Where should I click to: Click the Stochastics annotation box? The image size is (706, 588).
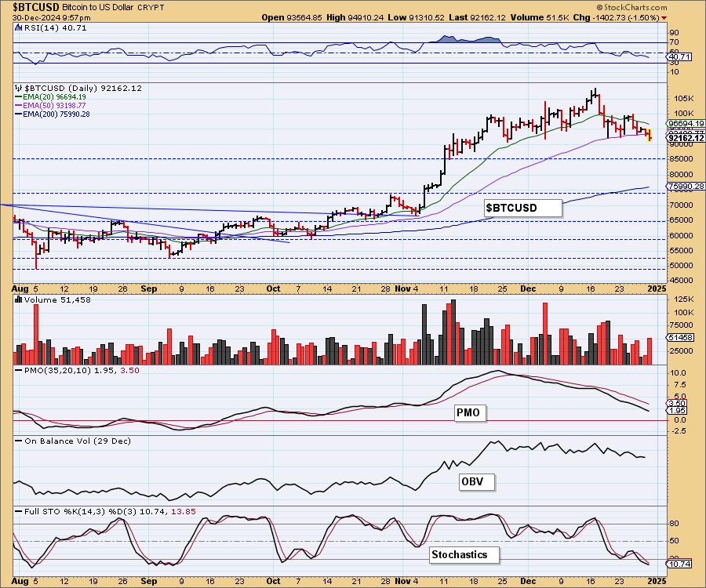464,555
